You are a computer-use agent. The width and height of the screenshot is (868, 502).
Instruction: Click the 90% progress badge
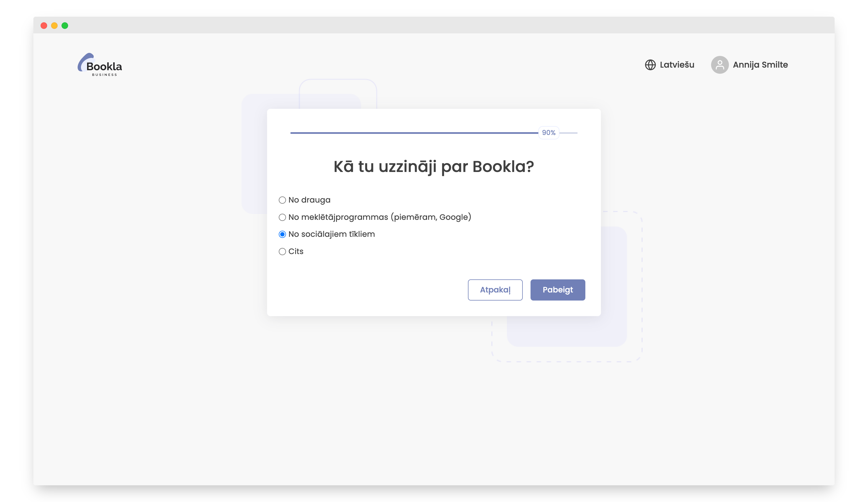click(x=549, y=132)
